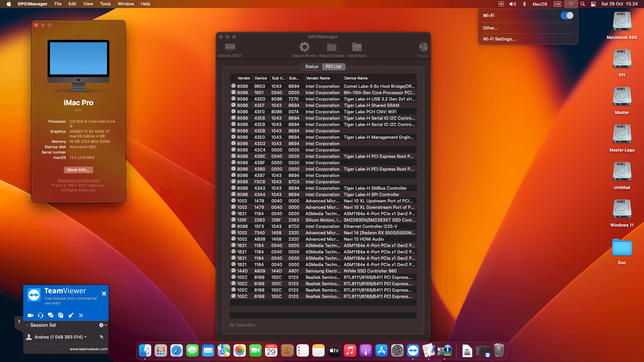Viewport: 644px width, 362px height.
Task: Open Music from the Dock
Action: tap(350, 351)
